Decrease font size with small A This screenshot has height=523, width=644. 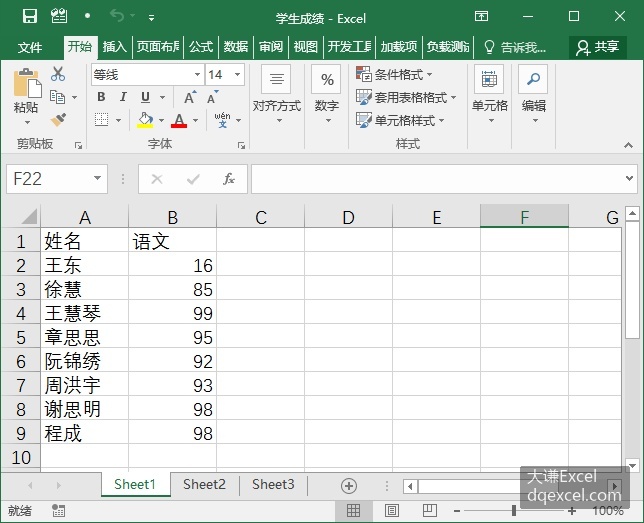tap(212, 97)
